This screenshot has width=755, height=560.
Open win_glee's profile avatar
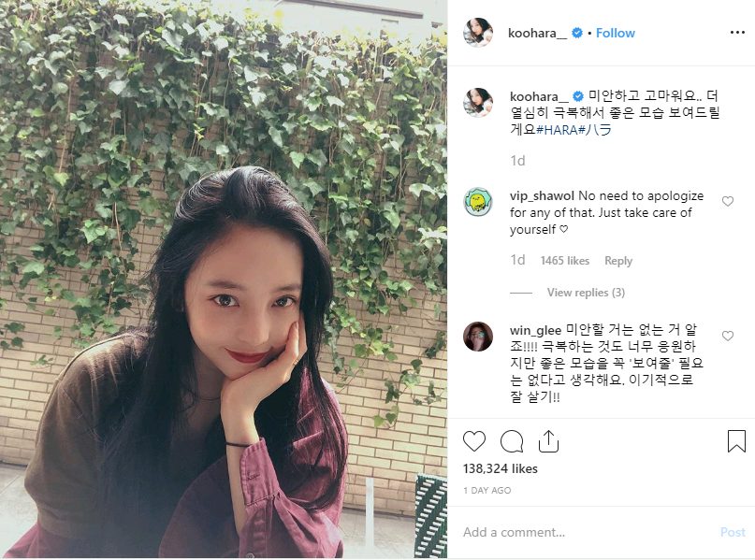[x=478, y=337]
